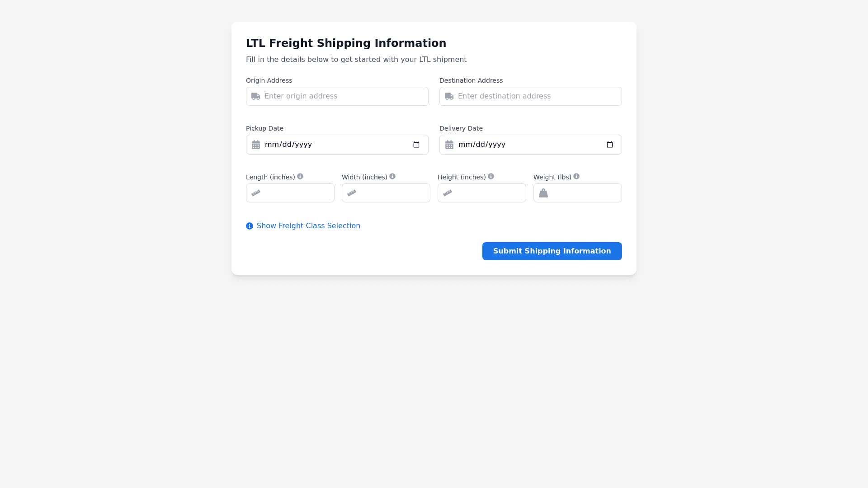Click the weight bag icon in Weight field
Screen dimensions: 868x488
pyautogui.click(x=543, y=193)
